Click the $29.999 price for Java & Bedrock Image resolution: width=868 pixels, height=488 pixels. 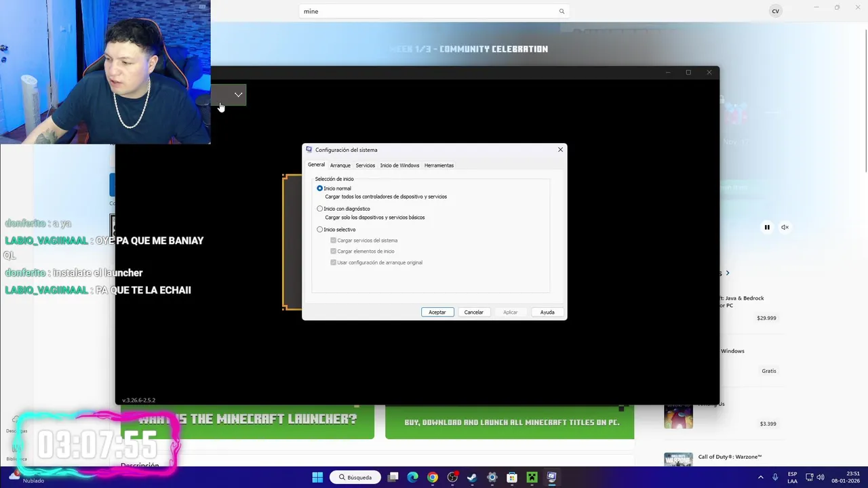pos(766,318)
